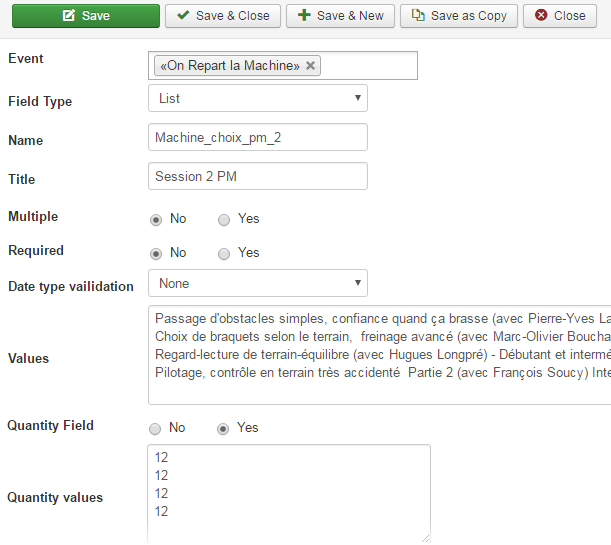Select No for the Multiple option
This screenshot has height=545, width=611.
155,219
